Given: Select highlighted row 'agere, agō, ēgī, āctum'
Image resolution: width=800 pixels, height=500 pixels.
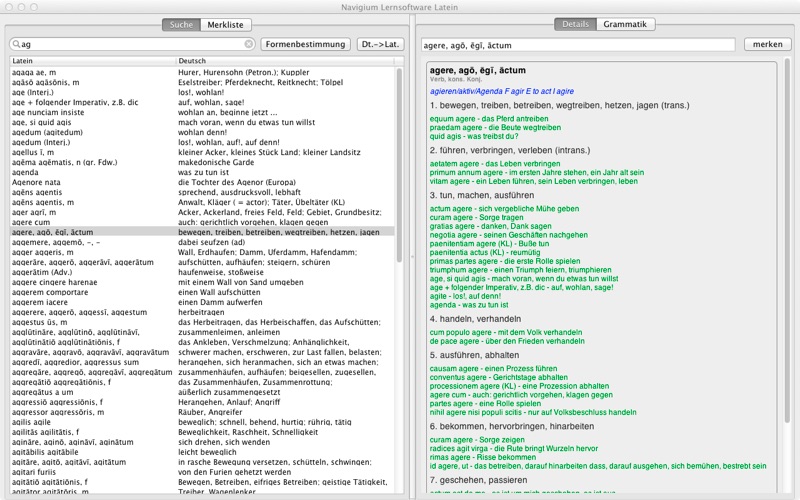Looking at the screenshot, I should (202, 232).
